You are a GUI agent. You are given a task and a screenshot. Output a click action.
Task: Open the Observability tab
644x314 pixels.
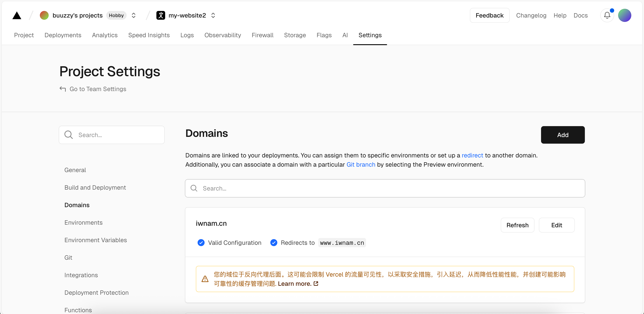[x=223, y=35]
